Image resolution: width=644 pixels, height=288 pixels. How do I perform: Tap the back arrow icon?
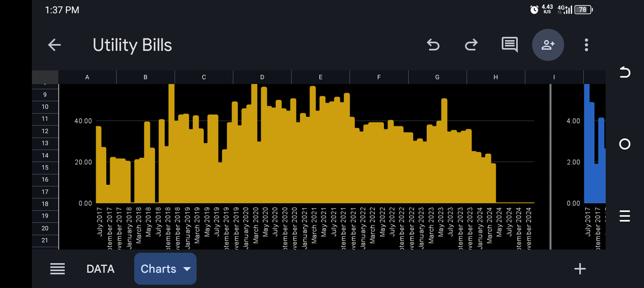coord(54,45)
